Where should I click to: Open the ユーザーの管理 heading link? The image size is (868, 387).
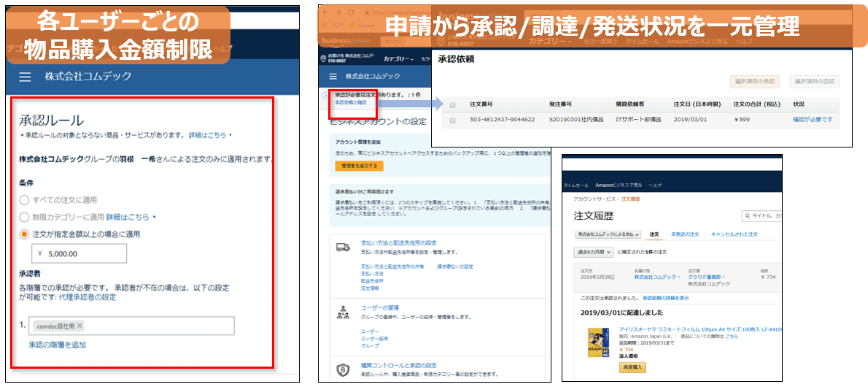click(x=379, y=307)
